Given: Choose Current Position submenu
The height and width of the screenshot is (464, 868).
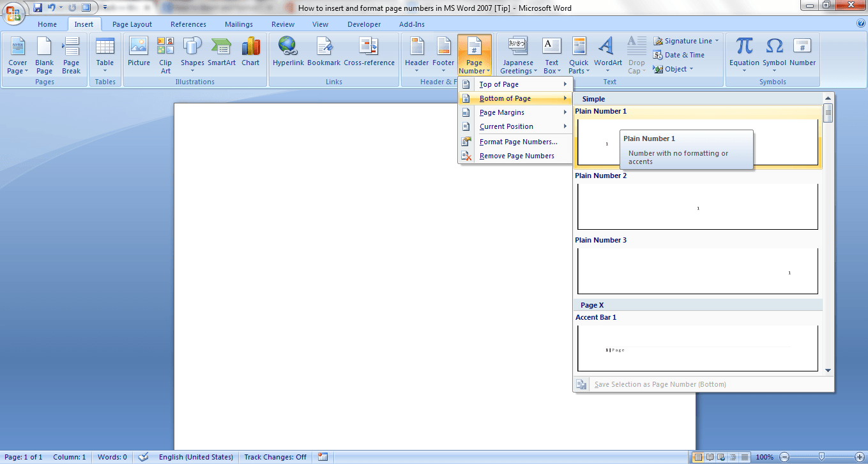Looking at the screenshot, I should [515, 126].
